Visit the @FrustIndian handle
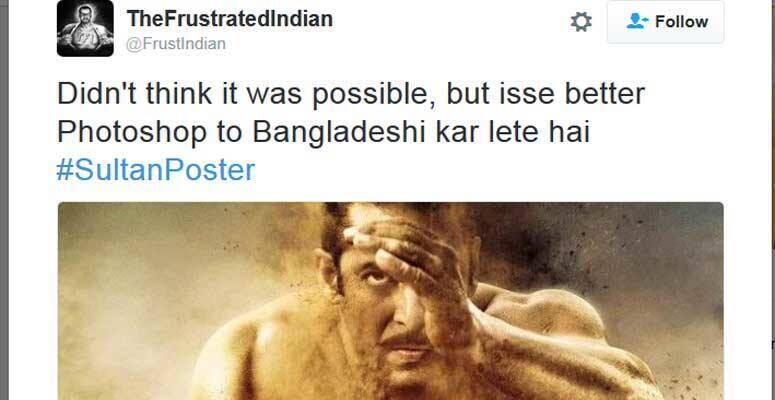Viewport: 775px width, 400px height. point(176,44)
